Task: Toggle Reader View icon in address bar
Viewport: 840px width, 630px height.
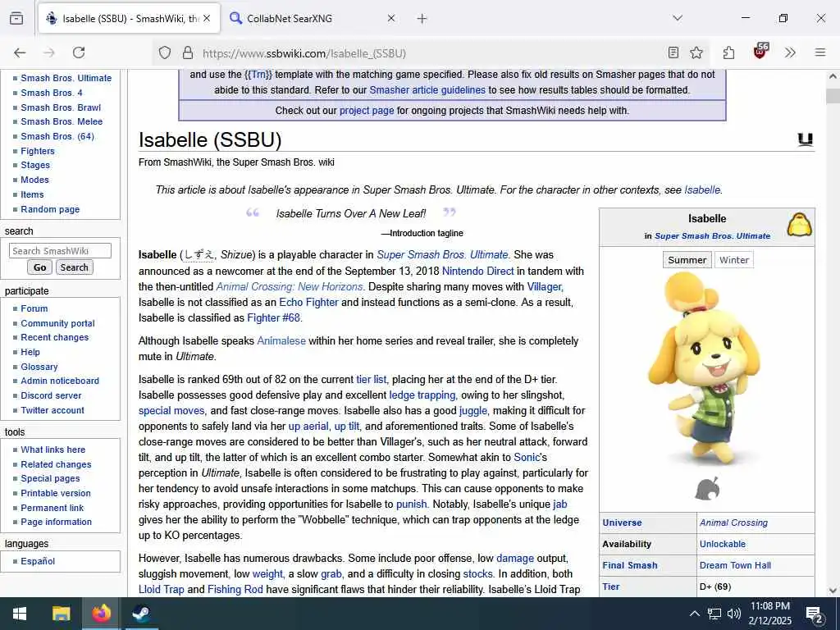Action: pos(673,52)
